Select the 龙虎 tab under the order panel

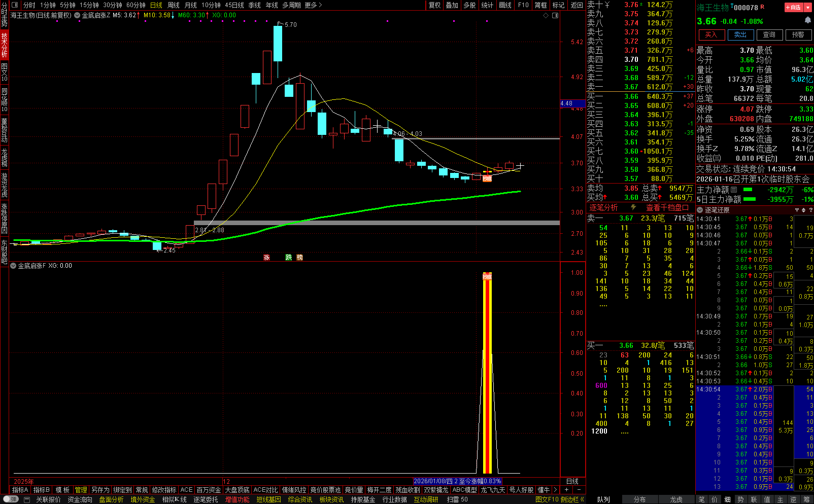click(676, 499)
